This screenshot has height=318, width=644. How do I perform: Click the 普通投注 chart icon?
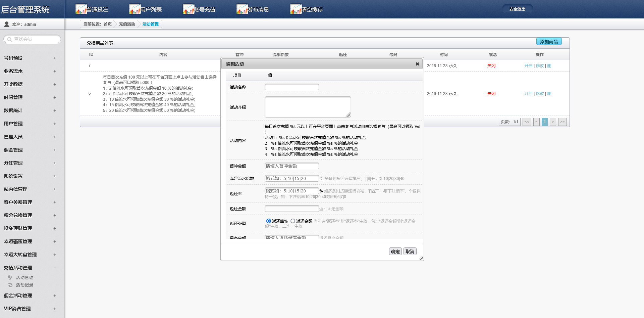[81, 9]
